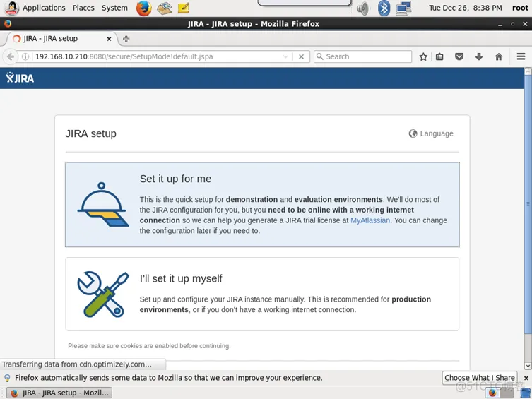Show bookmarks list icon

439,56
